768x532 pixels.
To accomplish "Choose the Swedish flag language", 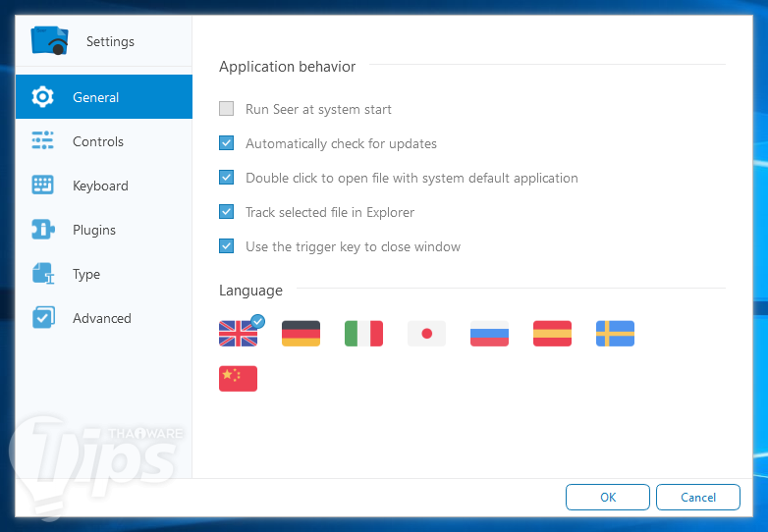I will point(615,334).
